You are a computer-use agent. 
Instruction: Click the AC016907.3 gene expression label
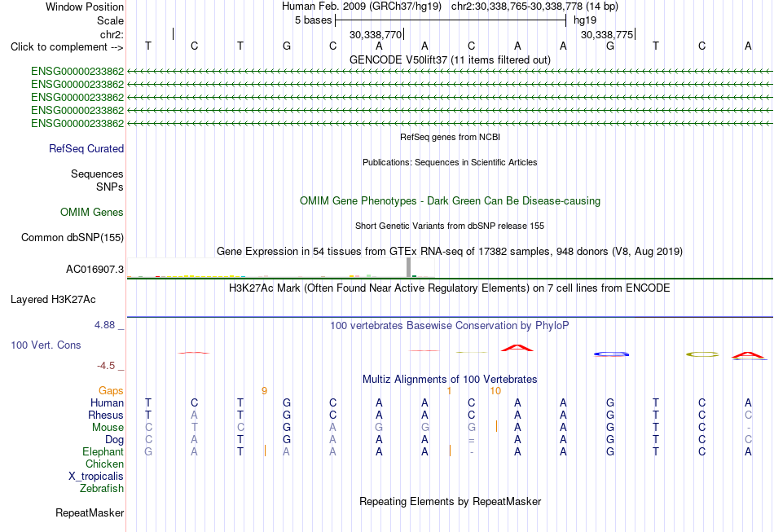95,270
